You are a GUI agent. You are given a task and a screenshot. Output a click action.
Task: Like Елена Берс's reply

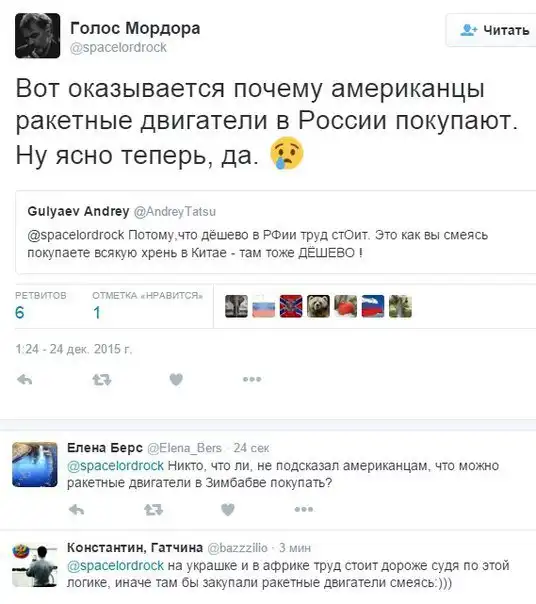coord(228,510)
